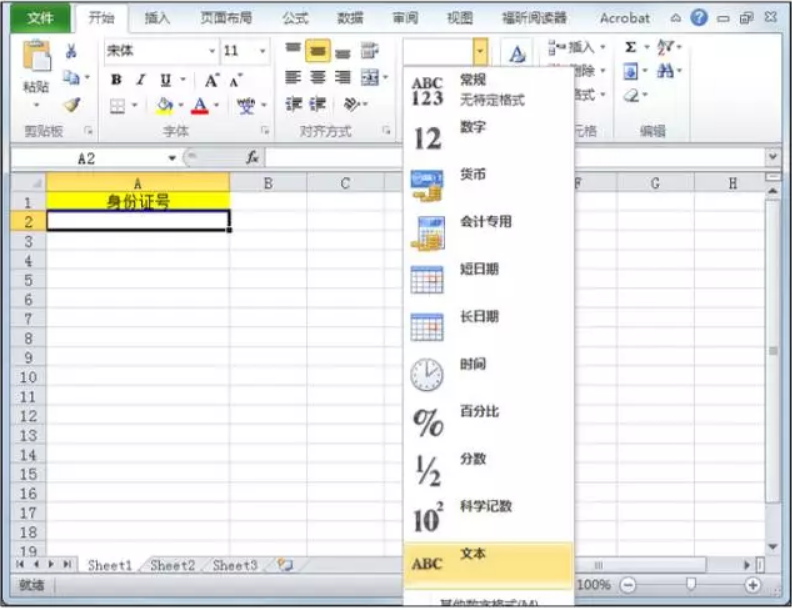Switch to 公式 Formulas tab
The height and width of the screenshot is (610, 792).
pos(295,18)
